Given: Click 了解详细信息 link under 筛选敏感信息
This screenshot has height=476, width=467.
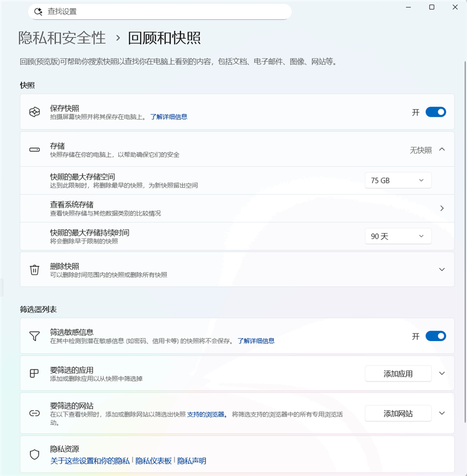Looking at the screenshot, I should click(256, 341).
